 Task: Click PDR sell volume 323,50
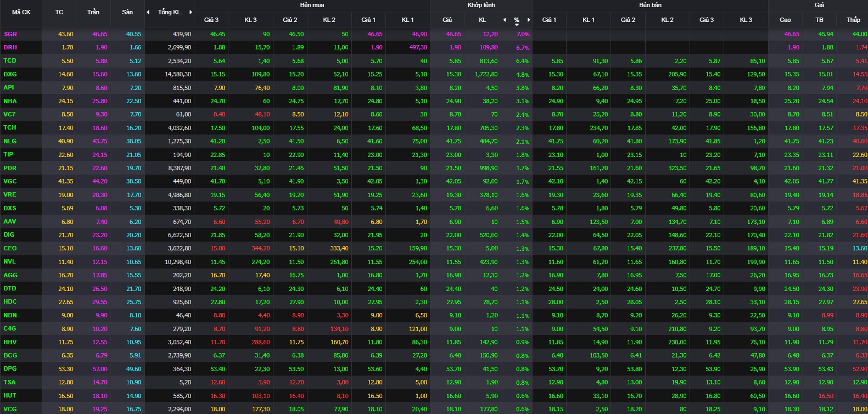pyautogui.click(x=677, y=168)
